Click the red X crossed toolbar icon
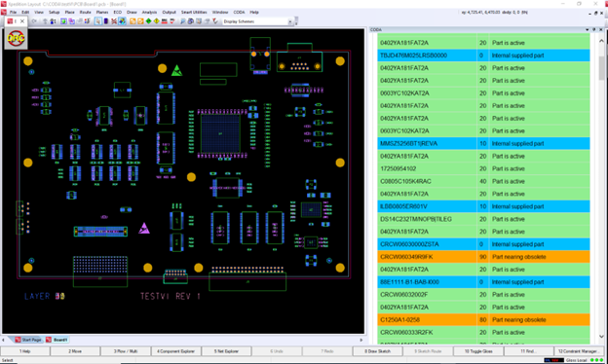 (x=114, y=21)
